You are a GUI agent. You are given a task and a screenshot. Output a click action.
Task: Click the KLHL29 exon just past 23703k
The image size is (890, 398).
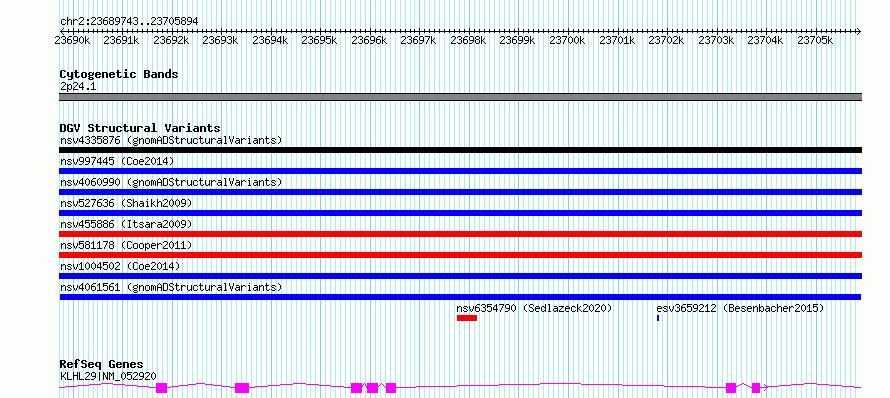pyautogui.click(x=731, y=388)
